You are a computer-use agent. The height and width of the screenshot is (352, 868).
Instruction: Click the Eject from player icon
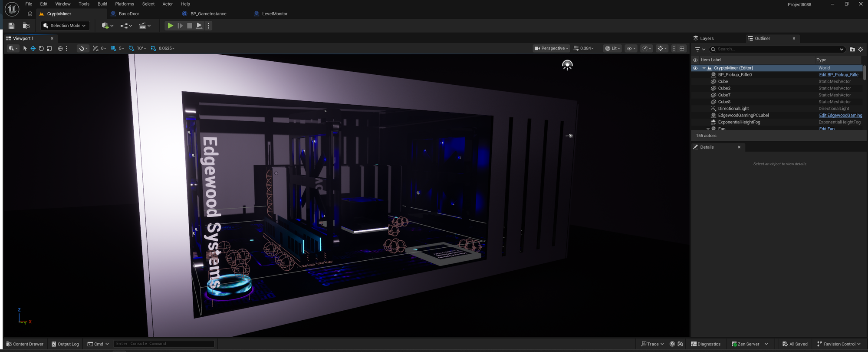point(199,26)
